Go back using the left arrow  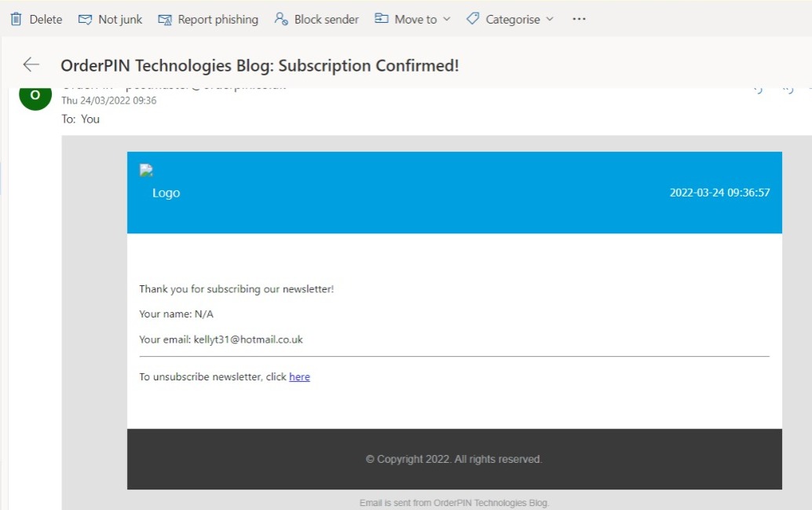coord(31,64)
